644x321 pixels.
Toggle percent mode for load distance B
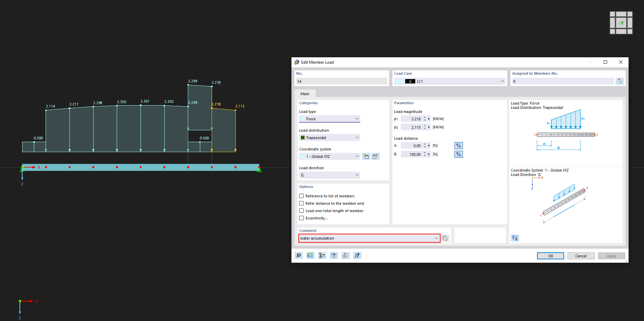pyautogui.click(x=458, y=154)
